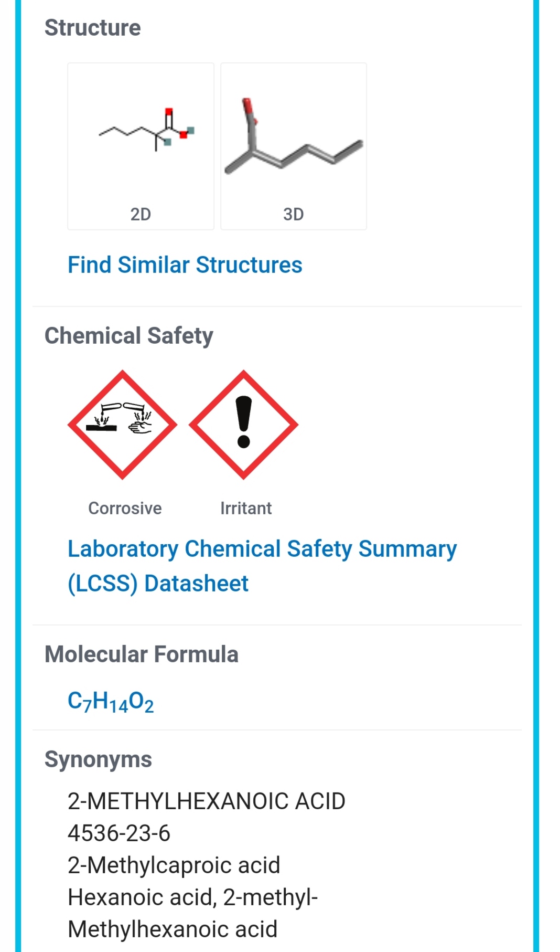This screenshot has height=952, width=560.
Task: Click the Structure section heading
Action: pyautogui.click(x=93, y=28)
